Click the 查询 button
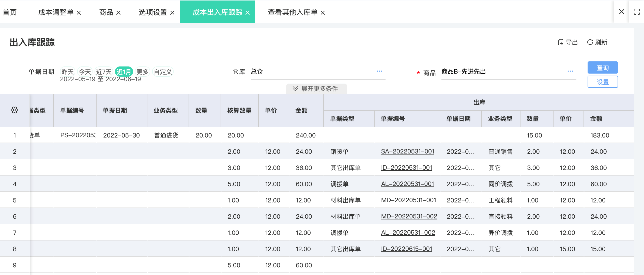This screenshot has height=275, width=644. click(603, 67)
